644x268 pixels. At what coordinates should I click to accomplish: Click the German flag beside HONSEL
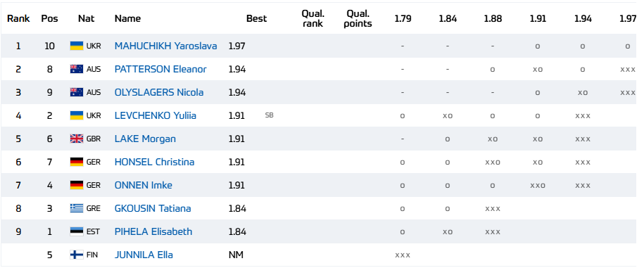77,162
